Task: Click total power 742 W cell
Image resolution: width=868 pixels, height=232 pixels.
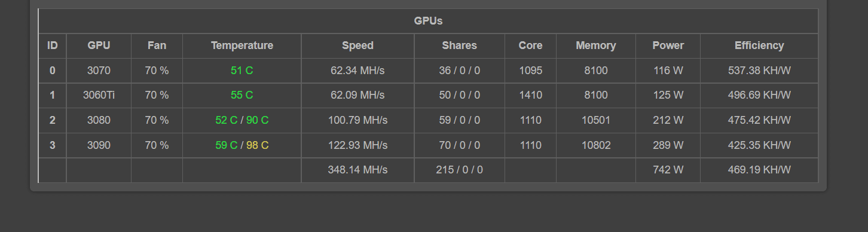Action: pyautogui.click(x=668, y=170)
